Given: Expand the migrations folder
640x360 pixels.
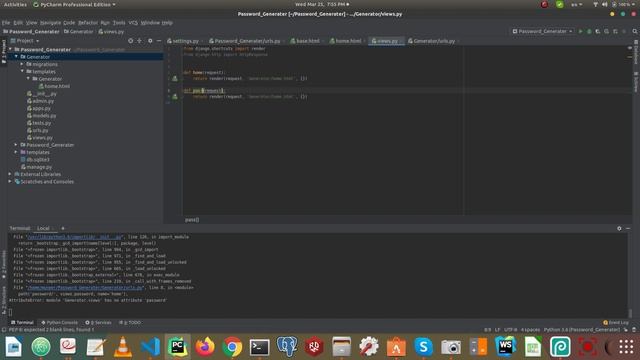Looking at the screenshot, I should (22, 64).
